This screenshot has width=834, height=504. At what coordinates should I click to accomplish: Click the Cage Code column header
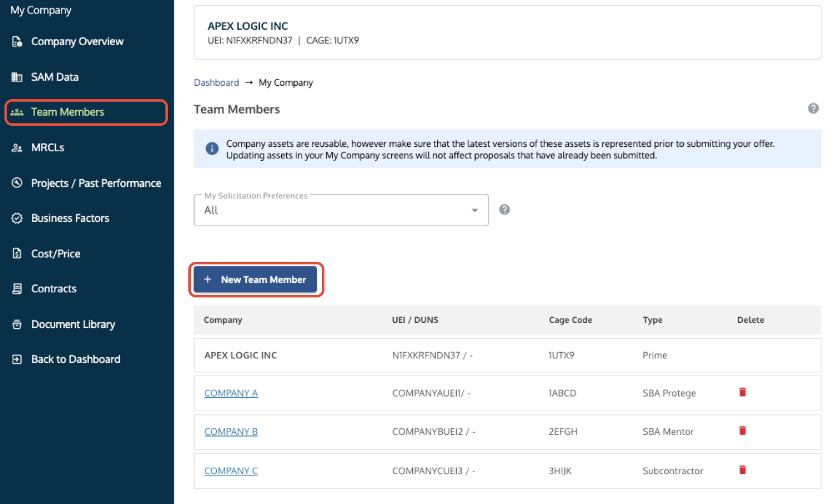pos(571,320)
